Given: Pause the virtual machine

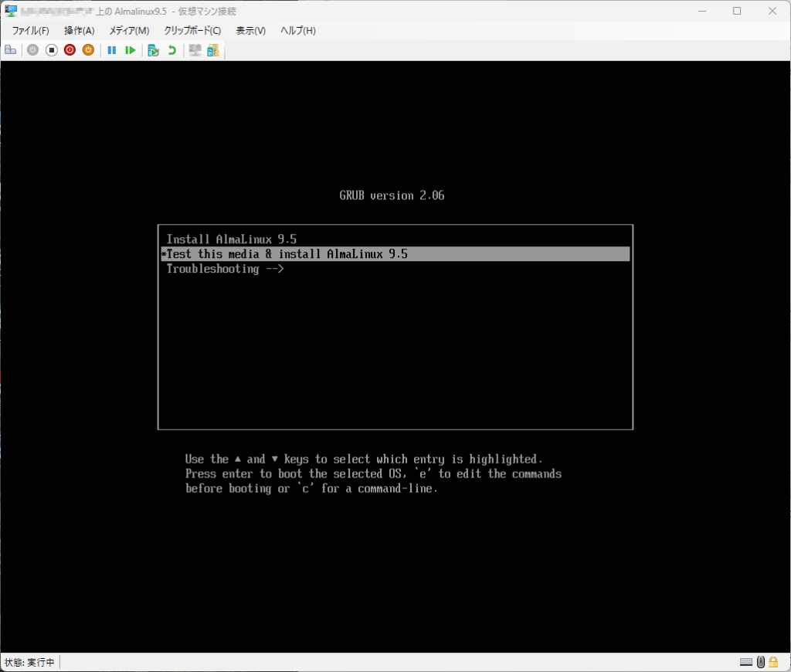Looking at the screenshot, I should pos(112,50).
